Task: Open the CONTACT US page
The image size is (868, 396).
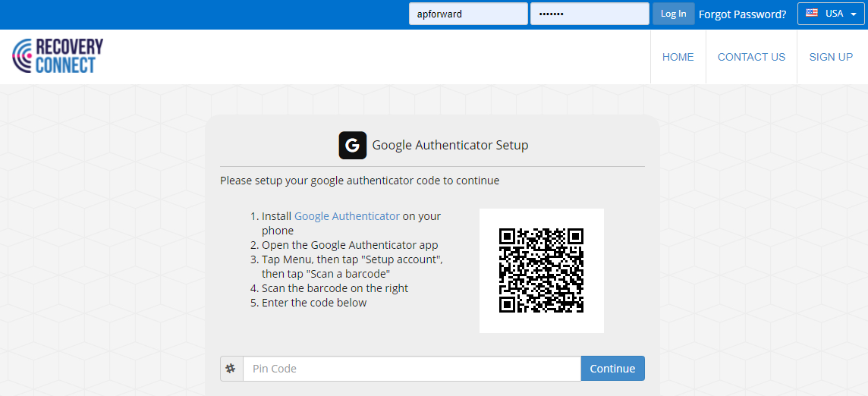Action: 751,57
